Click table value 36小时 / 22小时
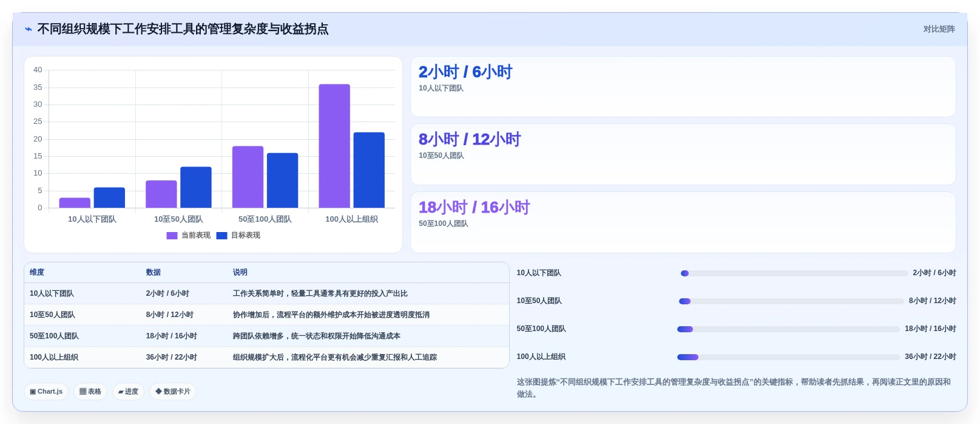This screenshot has width=980, height=424. point(172,358)
